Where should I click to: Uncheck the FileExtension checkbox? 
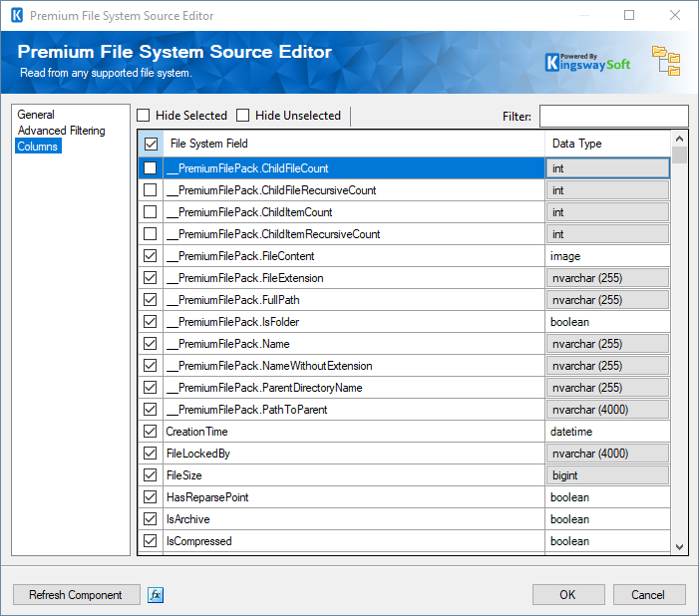point(151,278)
